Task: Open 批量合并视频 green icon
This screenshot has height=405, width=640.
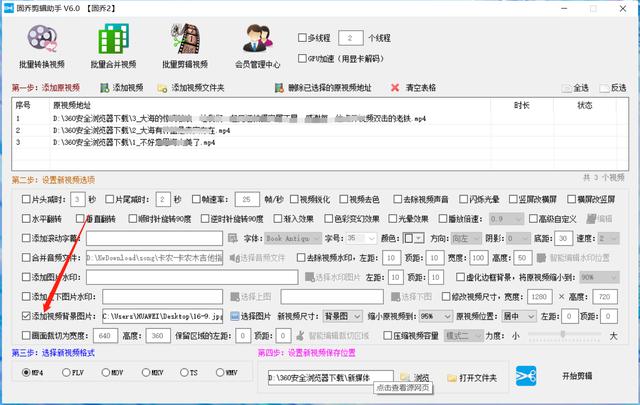Action: point(113,39)
